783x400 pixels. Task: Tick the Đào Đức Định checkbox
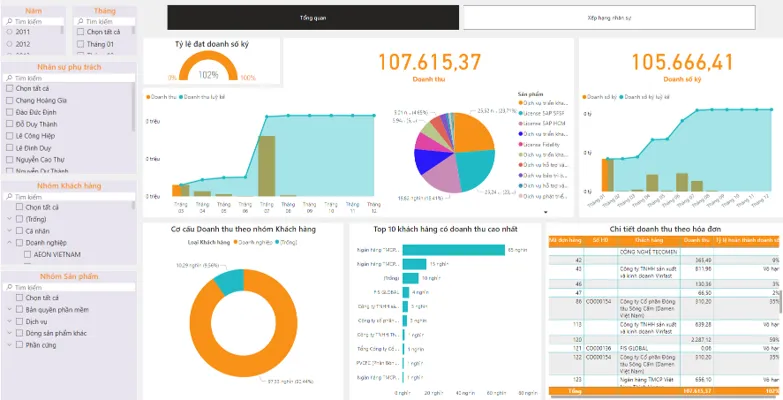(9, 112)
